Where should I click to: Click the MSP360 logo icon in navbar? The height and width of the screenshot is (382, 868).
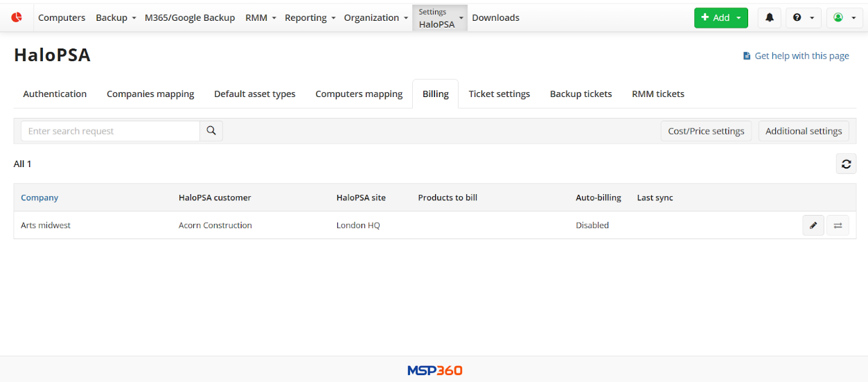click(x=17, y=17)
